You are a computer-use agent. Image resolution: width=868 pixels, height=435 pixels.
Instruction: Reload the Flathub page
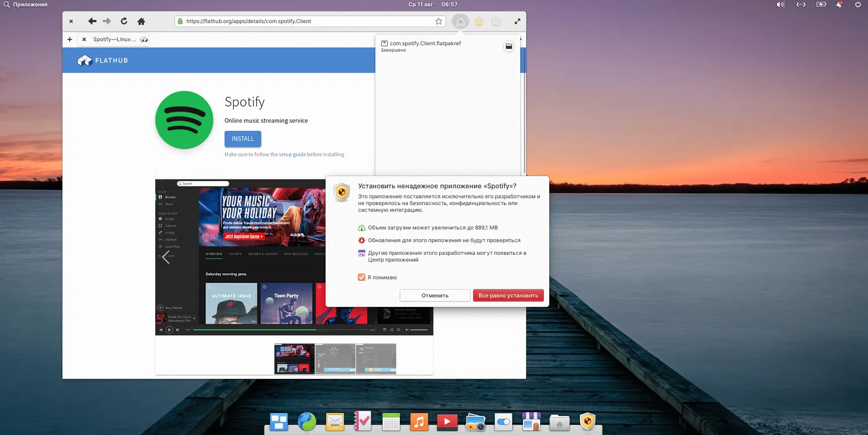coord(124,21)
